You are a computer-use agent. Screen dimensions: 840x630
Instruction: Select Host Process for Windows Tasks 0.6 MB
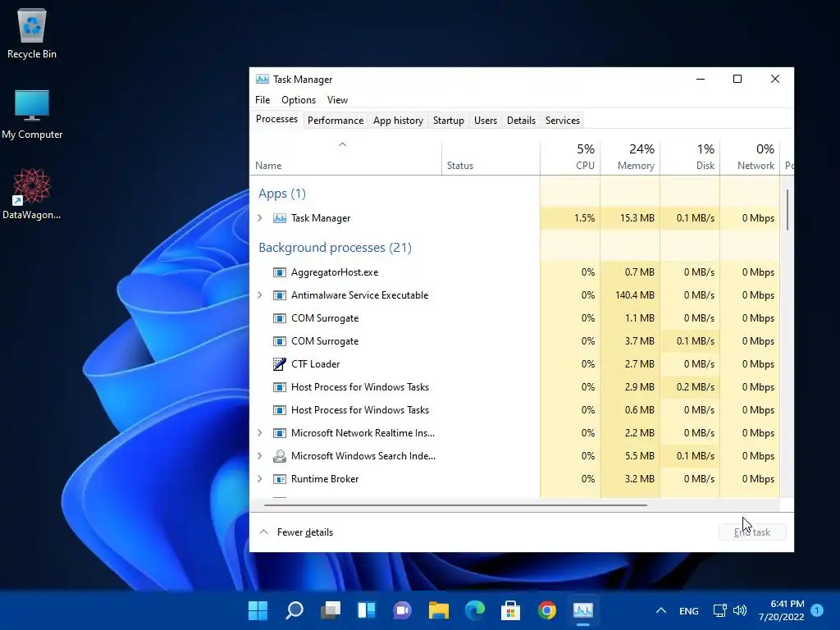[515, 410]
